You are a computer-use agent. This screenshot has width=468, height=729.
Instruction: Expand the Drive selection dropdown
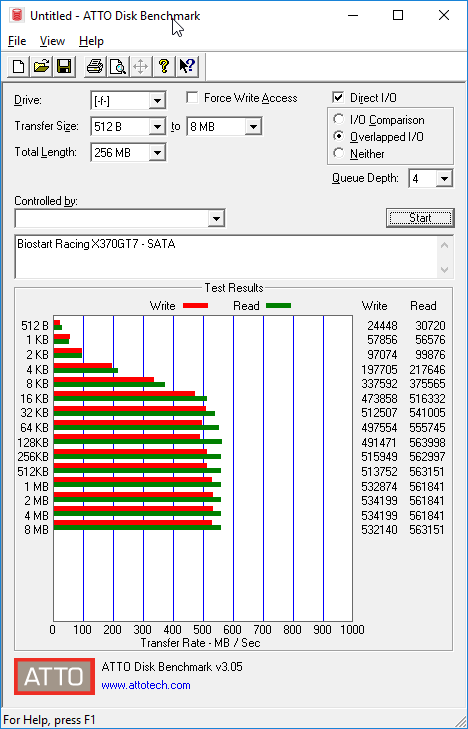point(158,100)
